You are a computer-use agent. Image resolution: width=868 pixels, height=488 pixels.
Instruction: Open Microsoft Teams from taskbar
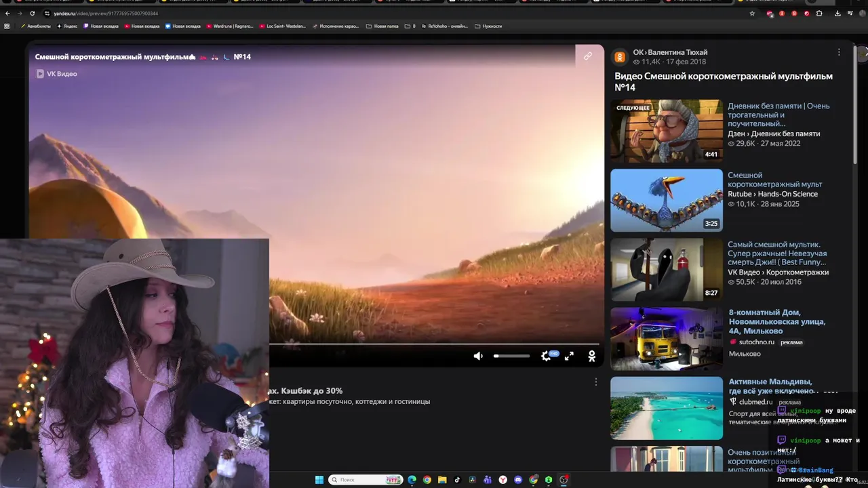click(x=488, y=480)
